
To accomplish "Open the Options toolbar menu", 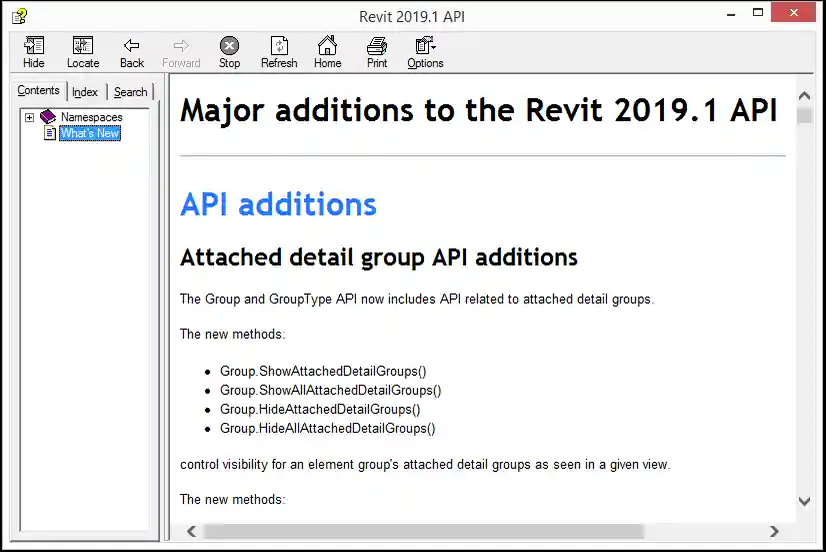I will pos(425,46).
